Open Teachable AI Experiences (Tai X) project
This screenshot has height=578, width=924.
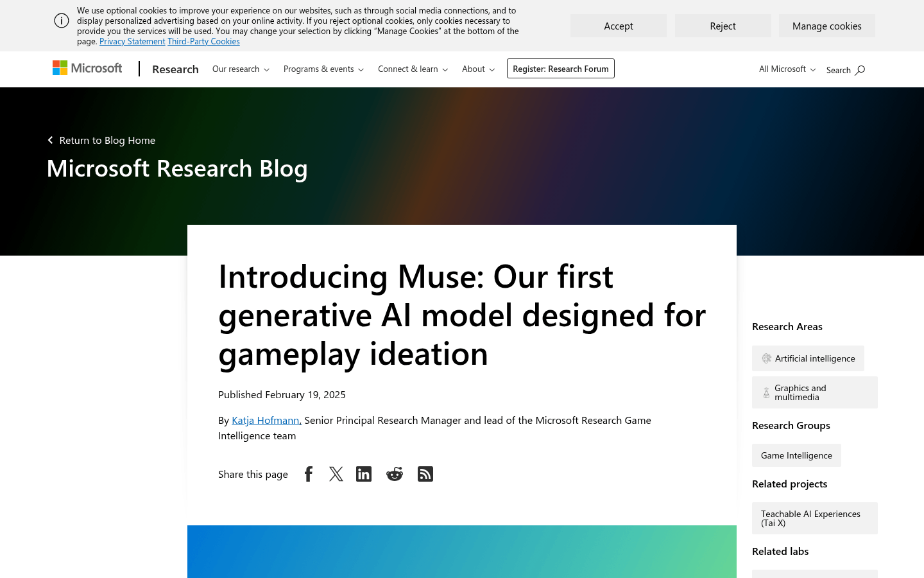coord(815,518)
